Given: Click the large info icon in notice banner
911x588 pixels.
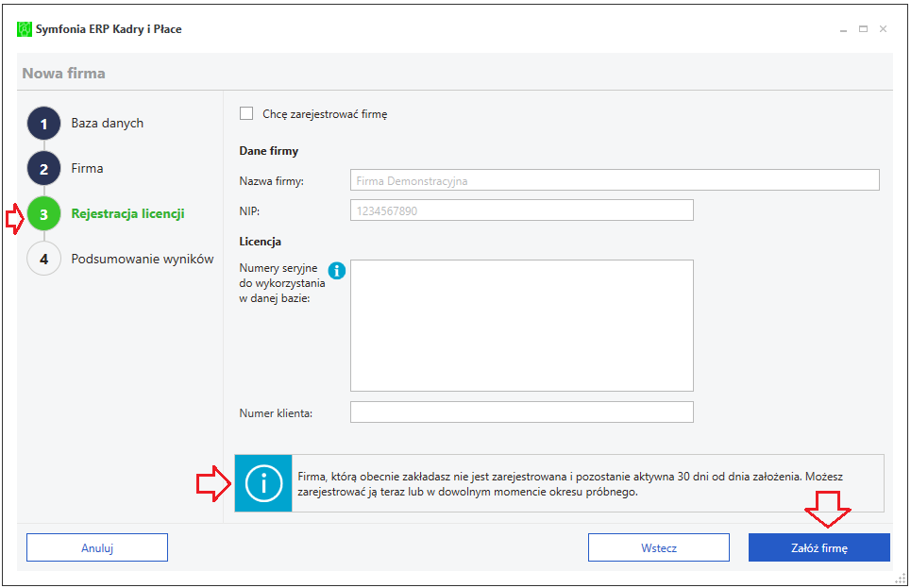Looking at the screenshot, I should click(x=263, y=483).
